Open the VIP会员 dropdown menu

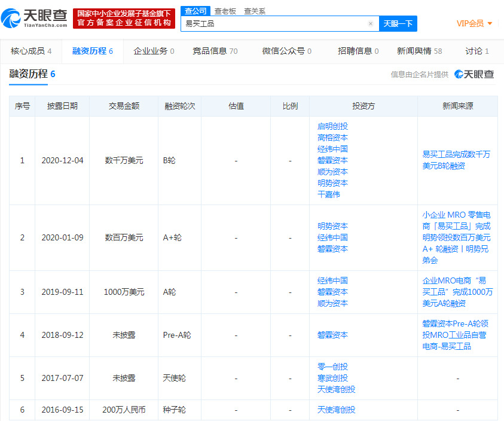(475, 23)
